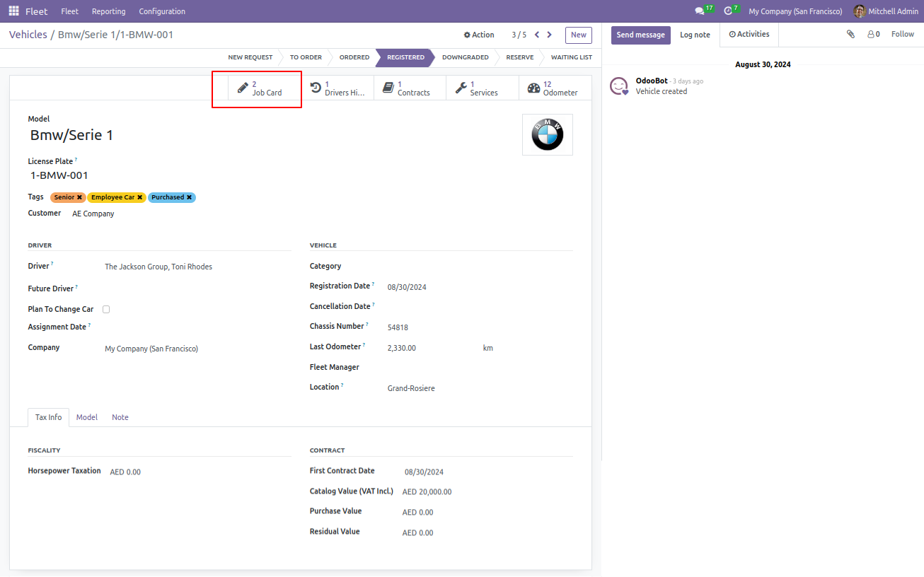Click Residual Value AED 0.00
924x577 pixels.
417,532
